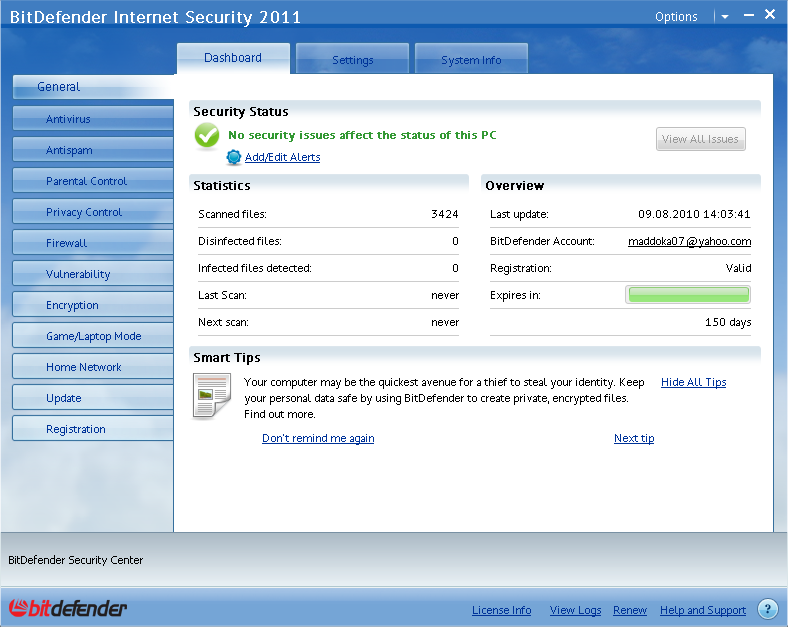Click the View All Issues button
This screenshot has height=627, width=788.
click(x=700, y=139)
